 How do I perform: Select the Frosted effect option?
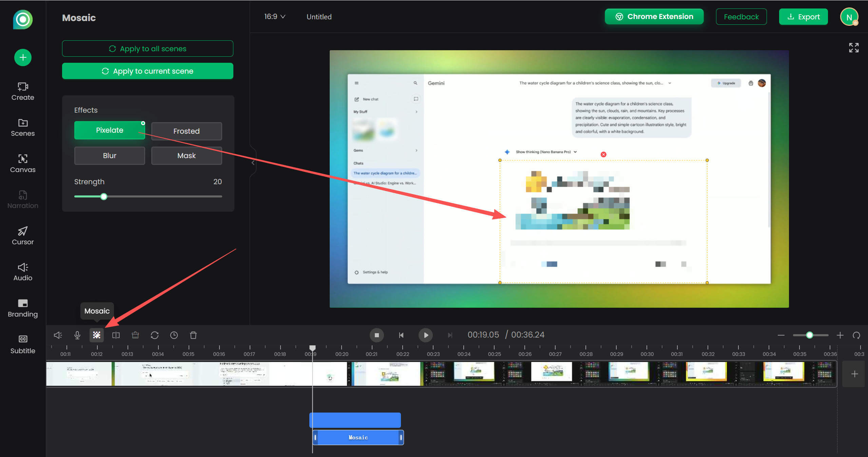(x=187, y=131)
